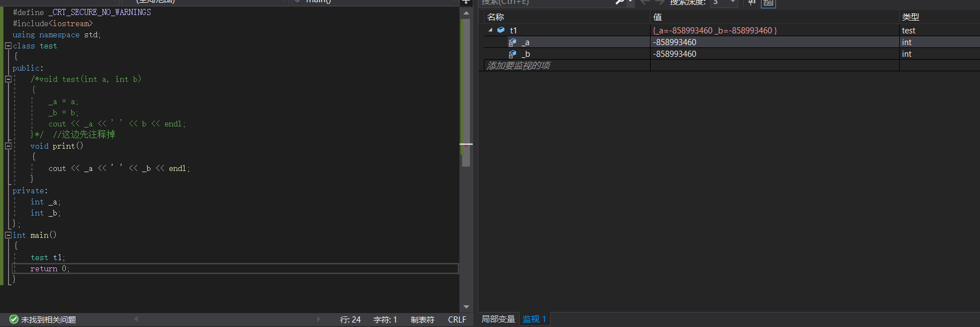The image size is (980, 327).
Task: Collapse the commented-out test constructor block
Action: tap(8, 79)
